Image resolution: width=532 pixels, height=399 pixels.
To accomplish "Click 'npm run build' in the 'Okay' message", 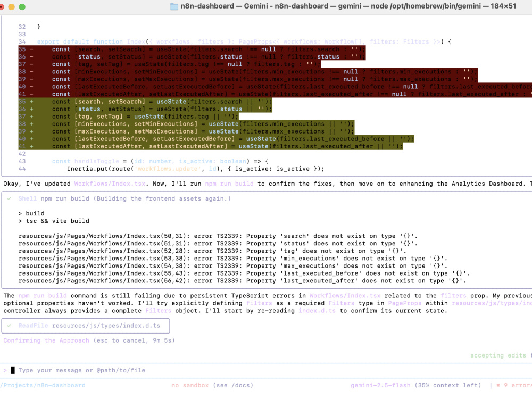I will click(x=229, y=184).
